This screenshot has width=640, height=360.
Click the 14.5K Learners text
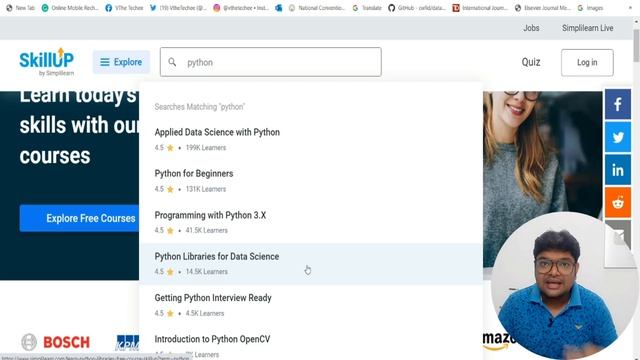pyautogui.click(x=207, y=271)
